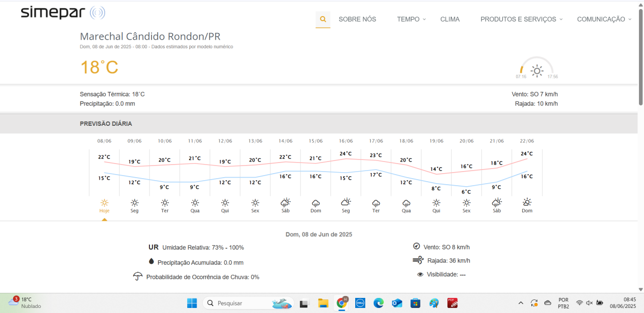Select Sex 20/06 sunny forecast icon
Screen dimensions: 644x313
point(466,203)
